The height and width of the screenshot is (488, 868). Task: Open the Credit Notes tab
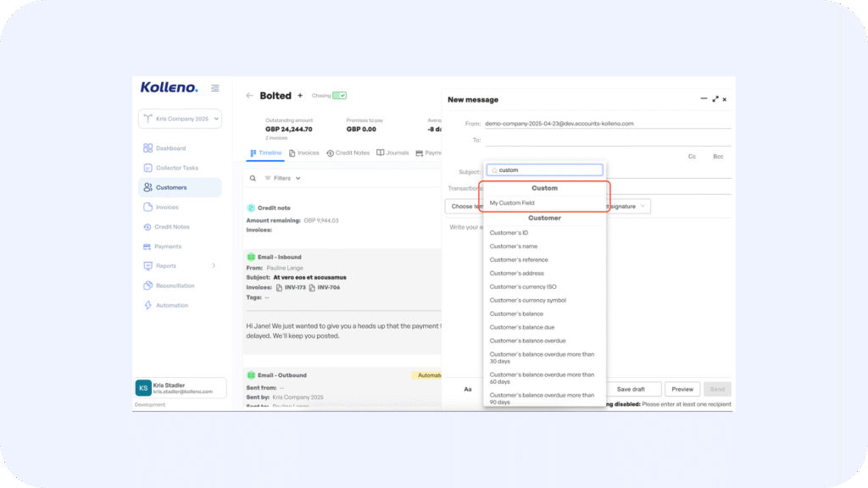pos(348,153)
